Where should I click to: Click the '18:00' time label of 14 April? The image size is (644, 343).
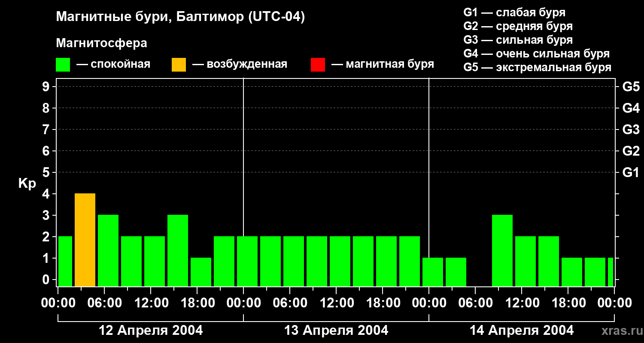pos(568,303)
